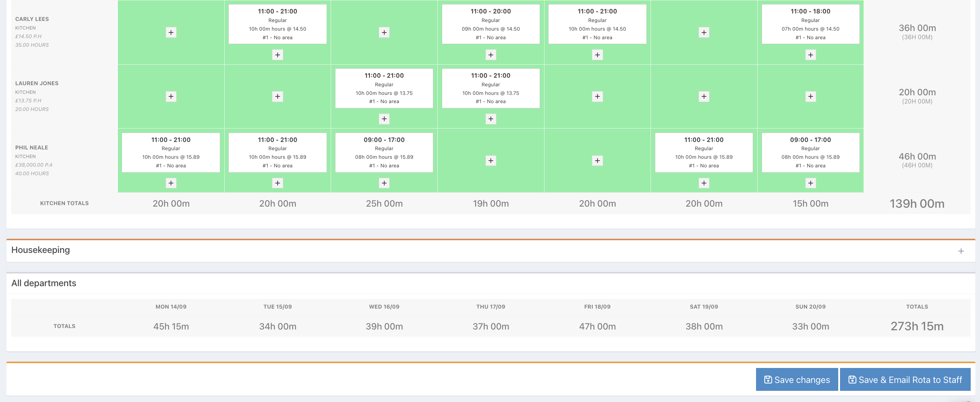980x402 pixels.
Task: Click Save & Email Rota to Staff
Action: coord(905,380)
